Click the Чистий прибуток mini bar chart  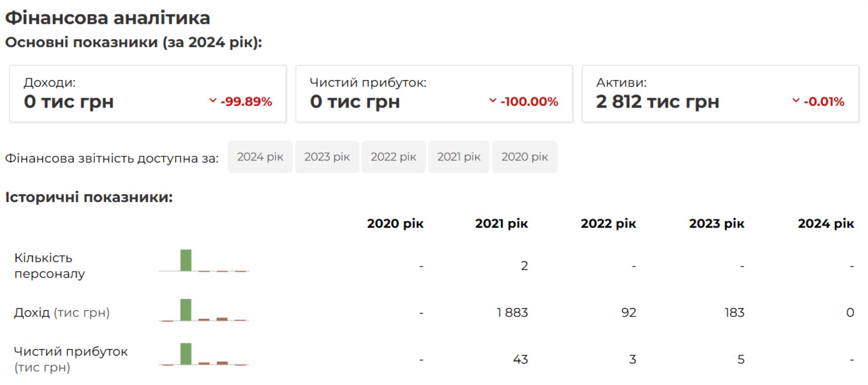coord(204,354)
